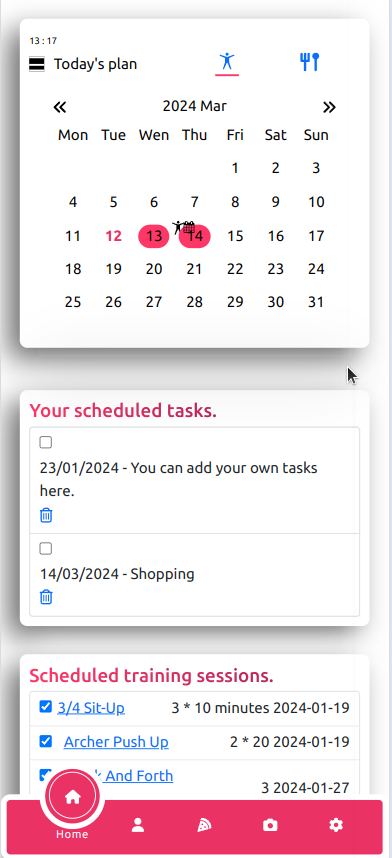Delete the 'add your own tasks' entry
392x858 pixels.
tap(46, 515)
